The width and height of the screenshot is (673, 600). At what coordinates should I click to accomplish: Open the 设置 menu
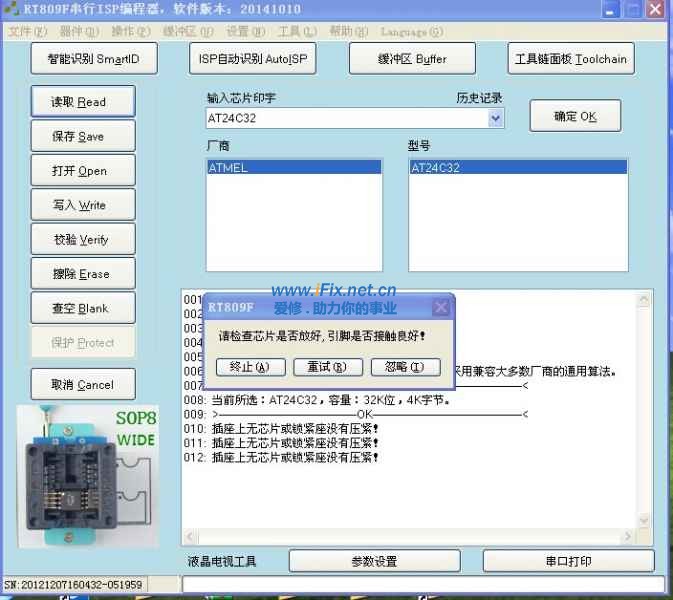(246, 31)
